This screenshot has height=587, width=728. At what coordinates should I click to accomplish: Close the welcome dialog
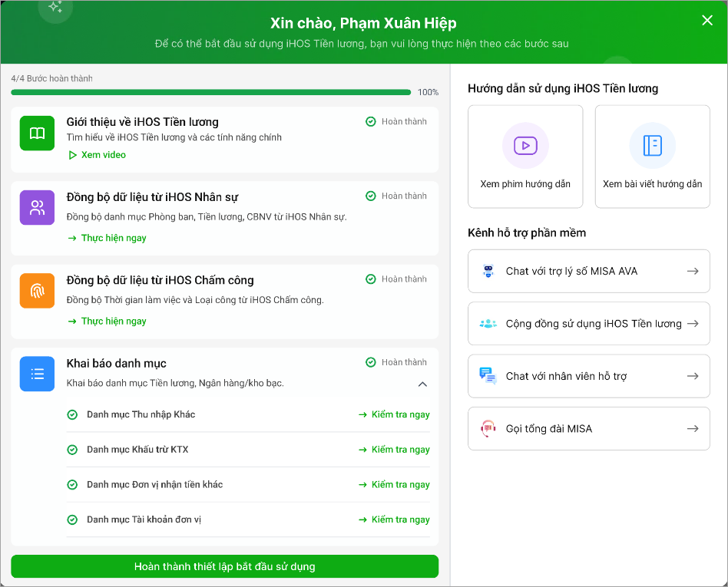(x=707, y=21)
